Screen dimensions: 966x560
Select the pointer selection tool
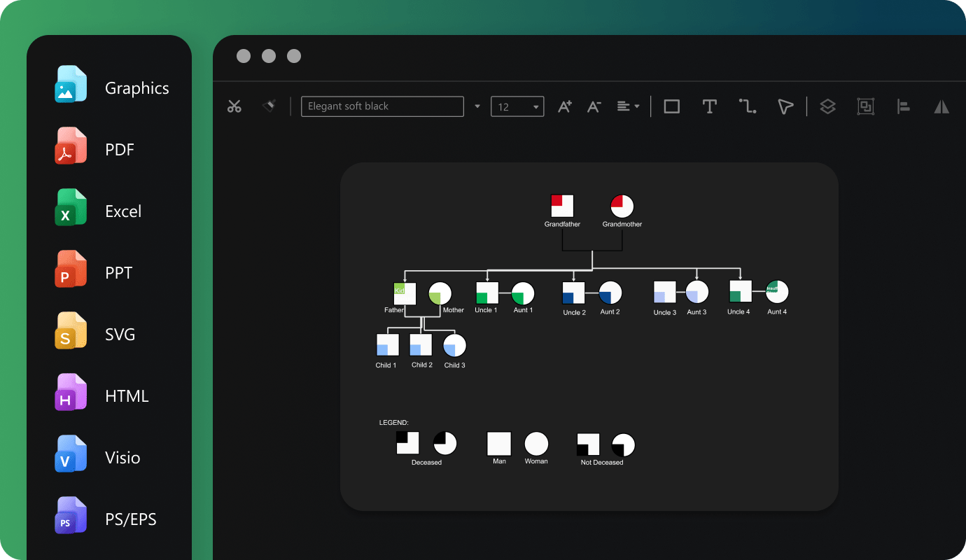tap(785, 106)
